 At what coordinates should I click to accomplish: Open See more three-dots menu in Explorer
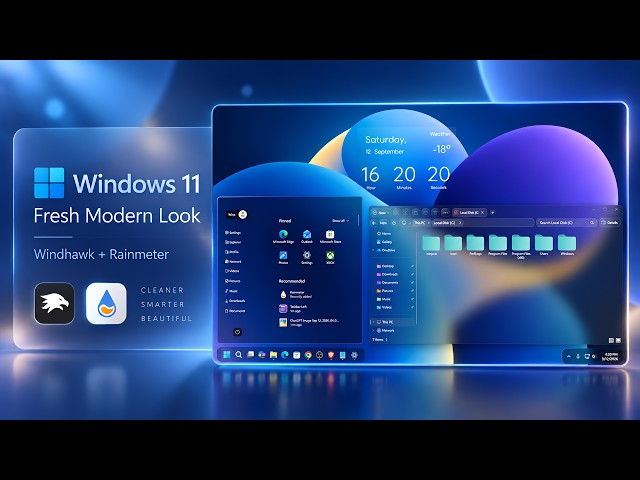[445, 213]
